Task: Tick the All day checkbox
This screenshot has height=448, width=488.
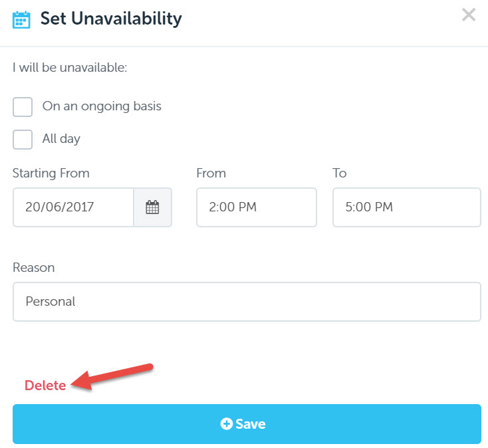Action: tap(23, 140)
